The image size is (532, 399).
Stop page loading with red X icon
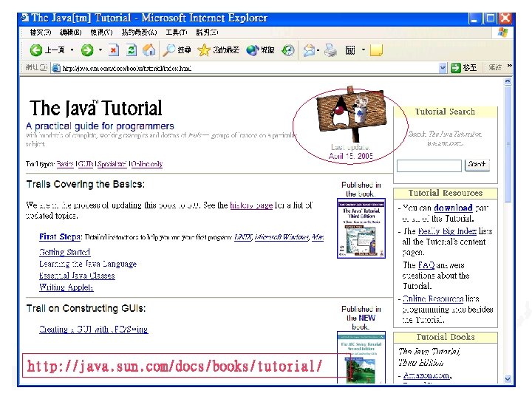coord(114,50)
